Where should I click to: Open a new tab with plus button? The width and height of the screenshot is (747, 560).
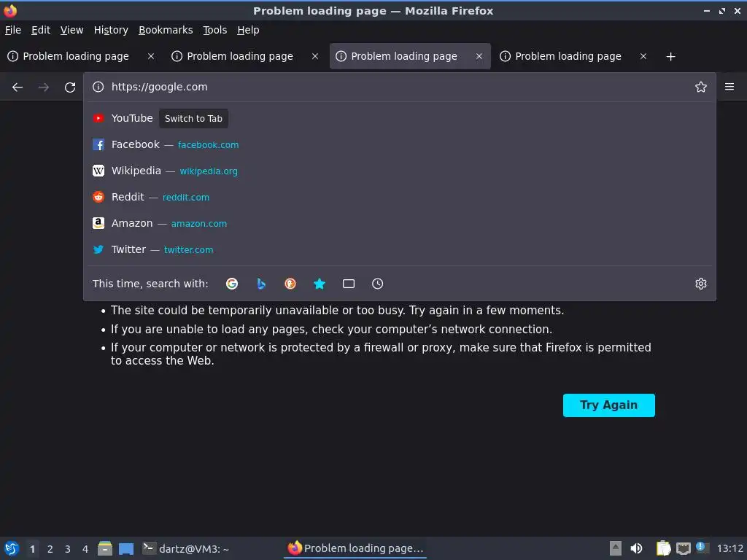click(671, 57)
